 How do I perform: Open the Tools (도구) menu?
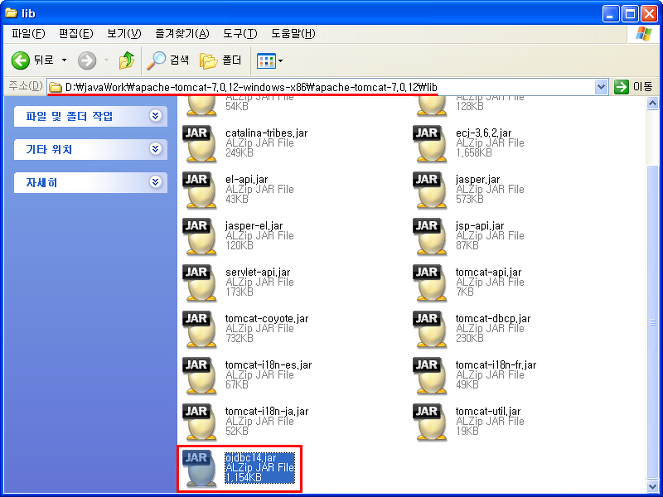[x=240, y=33]
